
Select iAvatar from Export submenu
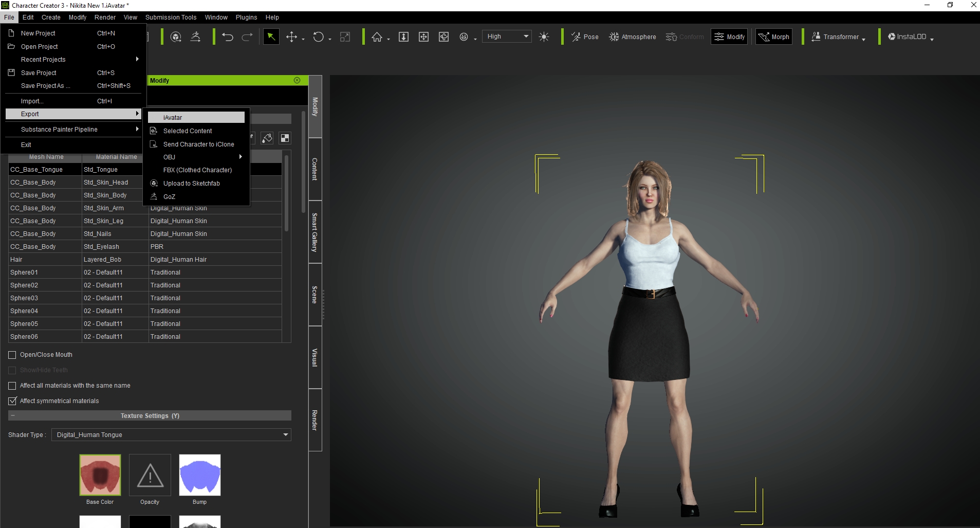click(x=196, y=117)
